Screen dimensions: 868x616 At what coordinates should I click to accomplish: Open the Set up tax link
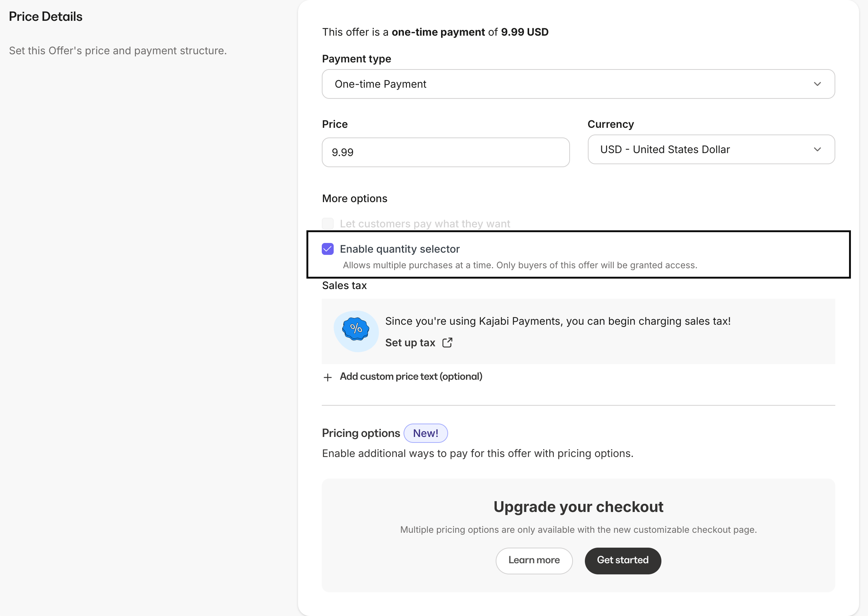pos(410,343)
